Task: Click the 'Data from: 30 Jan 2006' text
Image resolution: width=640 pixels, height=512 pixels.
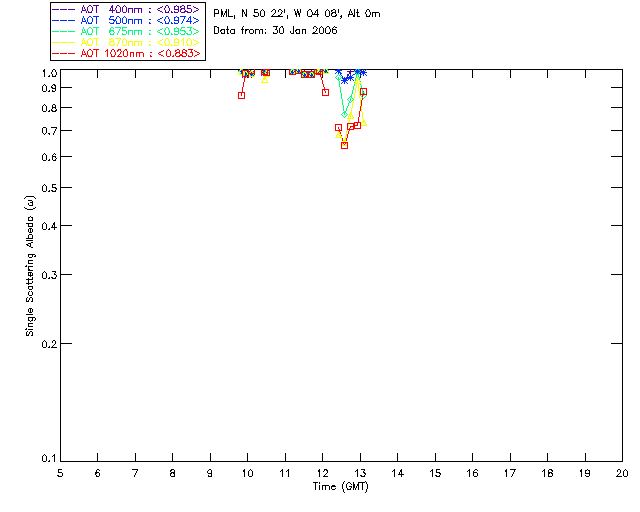Action: 276,30
